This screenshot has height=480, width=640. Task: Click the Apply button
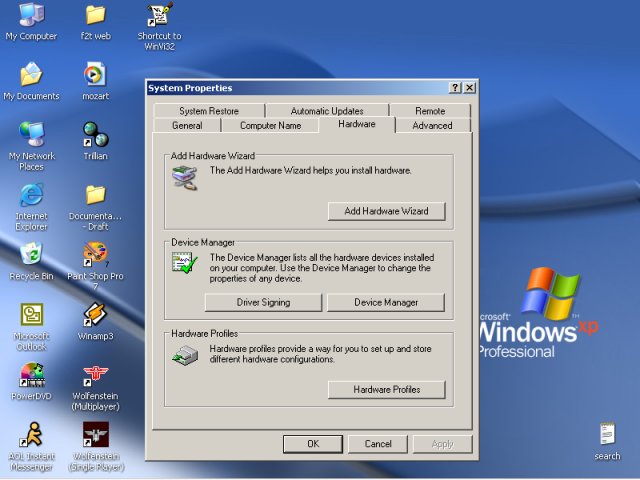tap(442, 444)
